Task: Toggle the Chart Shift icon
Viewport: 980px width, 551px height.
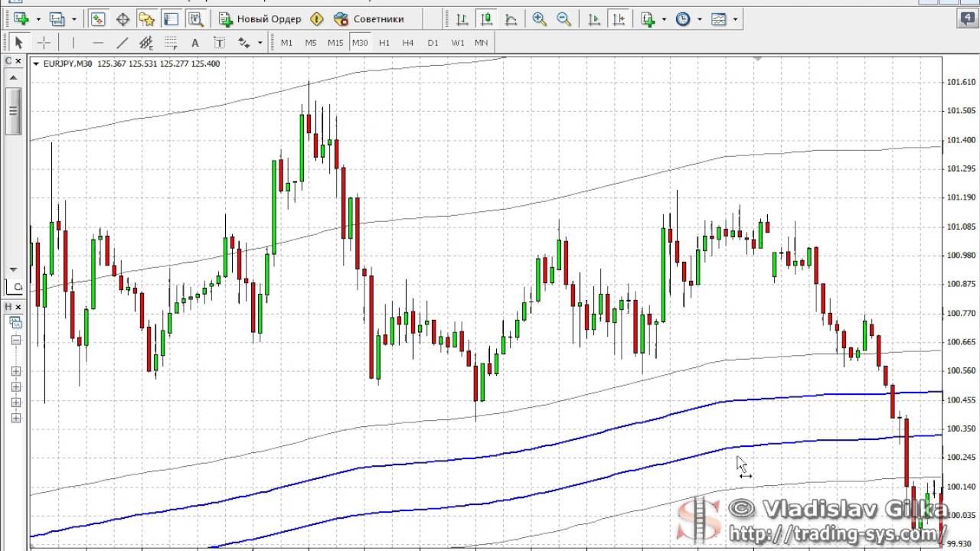Action: [619, 19]
